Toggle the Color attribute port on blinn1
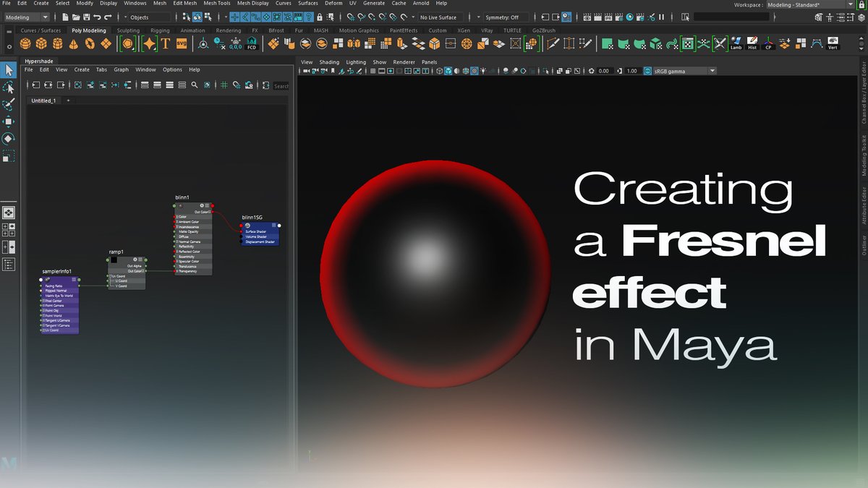 tap(175, 216)
